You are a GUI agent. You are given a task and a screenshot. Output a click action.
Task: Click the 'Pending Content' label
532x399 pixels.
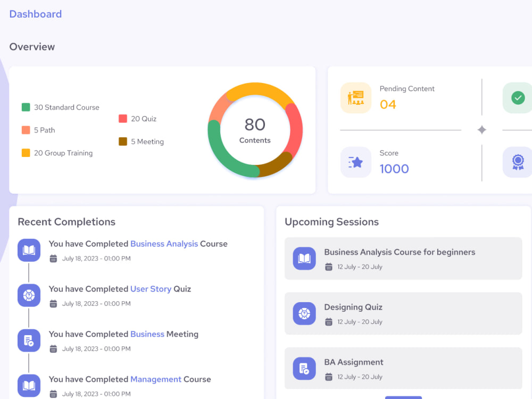click(x=407, y=88)
